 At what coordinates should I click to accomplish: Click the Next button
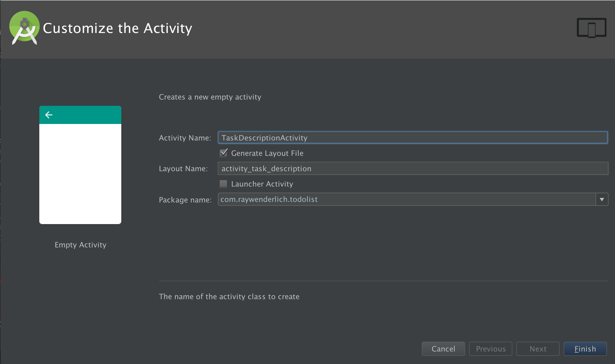pos(538,349)
